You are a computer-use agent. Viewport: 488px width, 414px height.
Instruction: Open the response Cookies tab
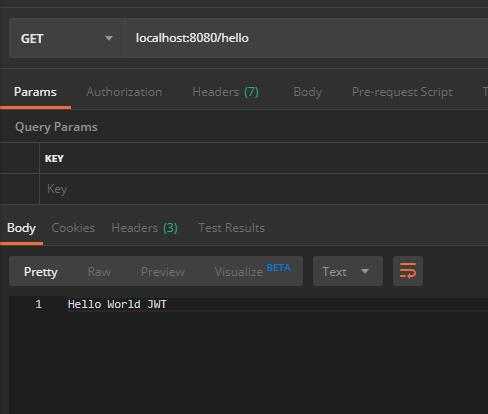pyautogui.click(x=73, y=228)
